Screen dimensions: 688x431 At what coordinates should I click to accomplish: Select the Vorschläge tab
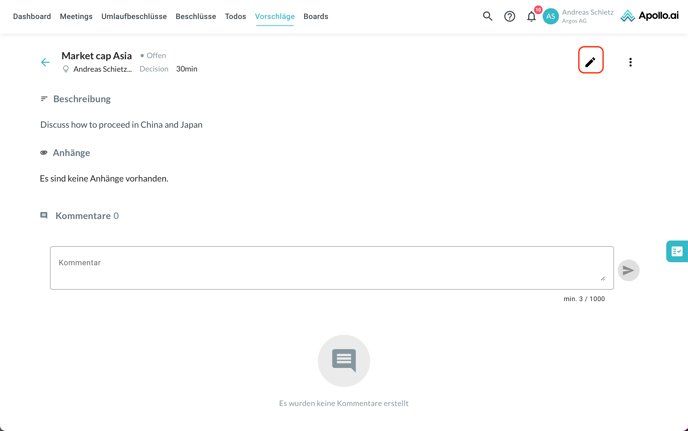275,16
